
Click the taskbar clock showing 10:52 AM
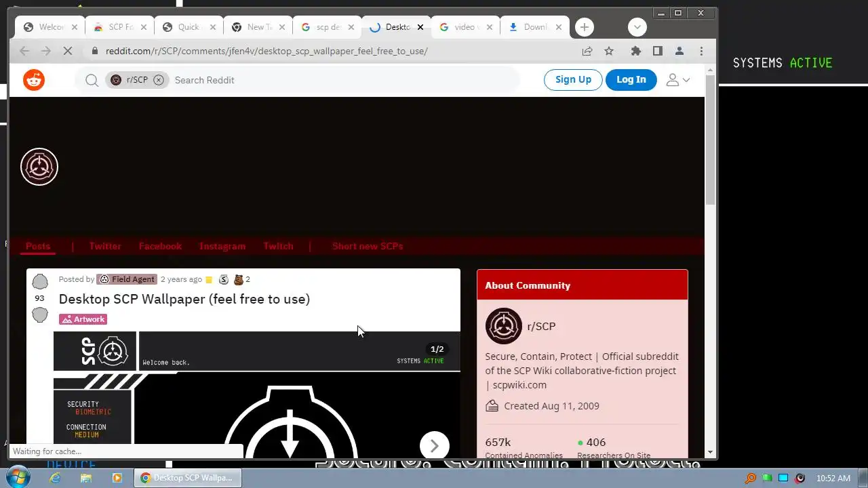833,478
